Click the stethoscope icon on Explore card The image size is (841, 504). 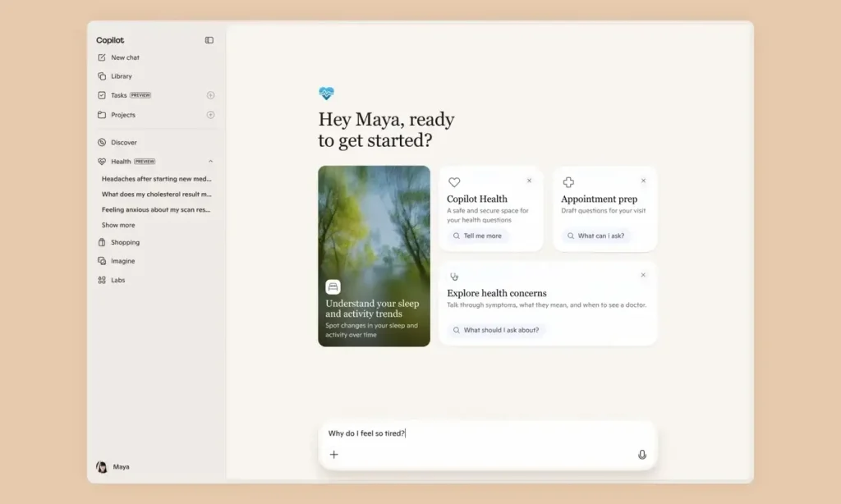454,277
